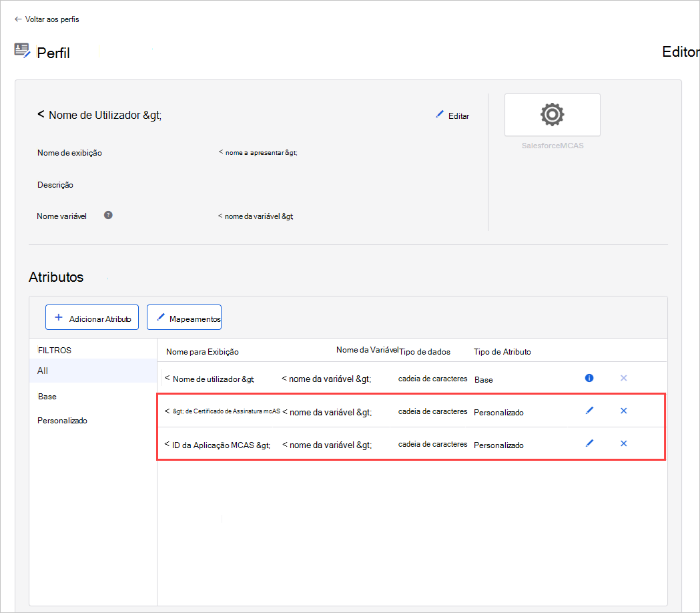Click the Base attribute type cell
Screen dimensions: 700x613
pyautogui.click(x=484, y=380)
